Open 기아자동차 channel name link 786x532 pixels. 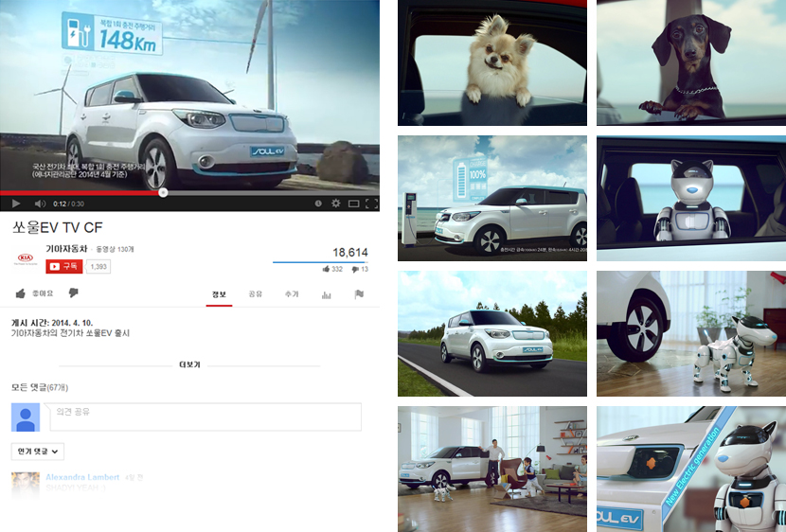click(66, 249)
